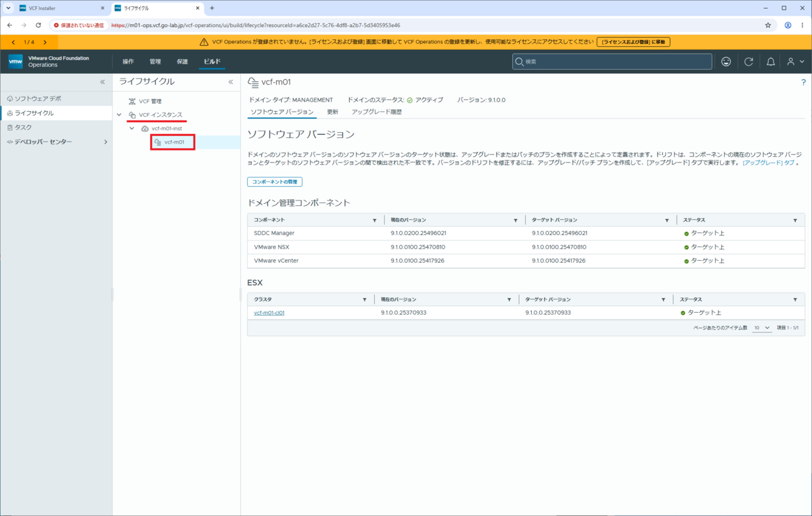Click filter icon on コンポーネント column

[x=375, y=221]
